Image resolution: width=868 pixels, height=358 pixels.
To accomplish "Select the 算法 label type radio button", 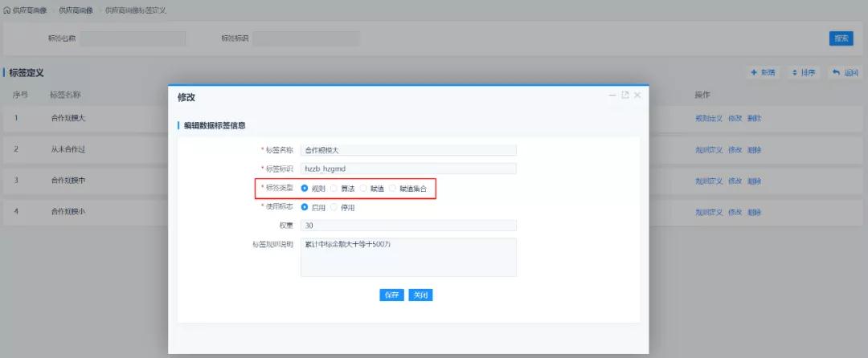I will click(x=334, y=189).
